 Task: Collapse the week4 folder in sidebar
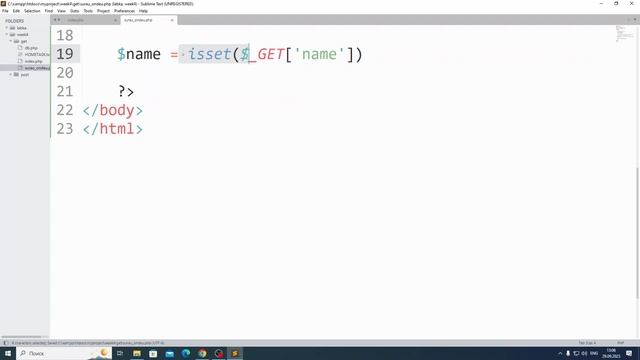tap(7, 35)
